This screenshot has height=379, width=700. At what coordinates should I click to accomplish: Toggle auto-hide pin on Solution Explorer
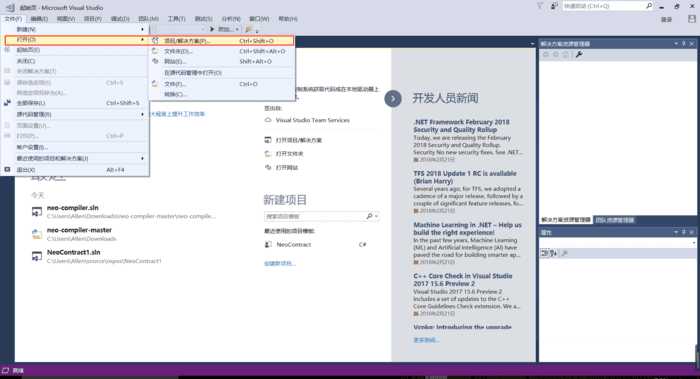coord(684,44)
